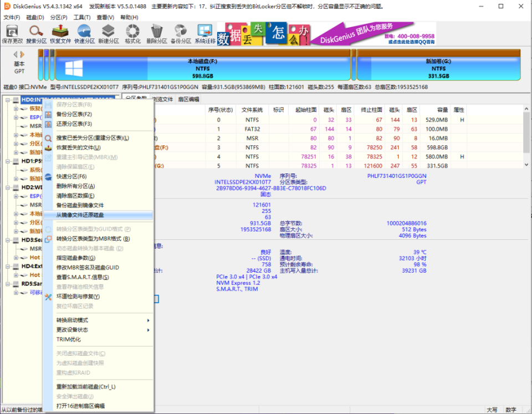Expand the 更改设备状态 submenu arrow
This screenshot has height=414, width=532.
pos(149,330)
